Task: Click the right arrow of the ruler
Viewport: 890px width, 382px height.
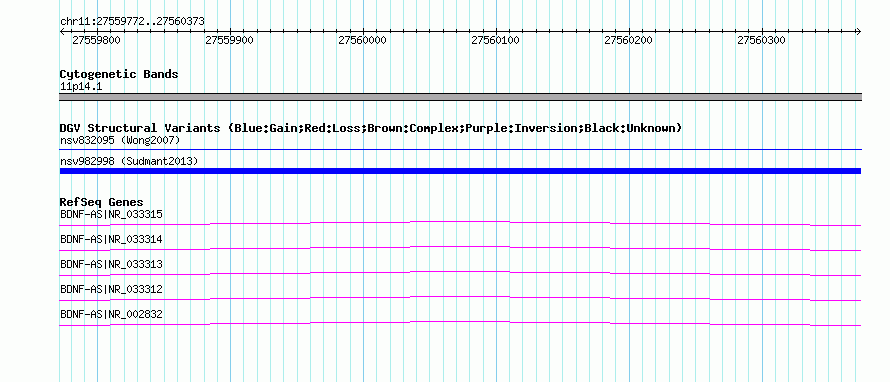Action: [859, 31]
